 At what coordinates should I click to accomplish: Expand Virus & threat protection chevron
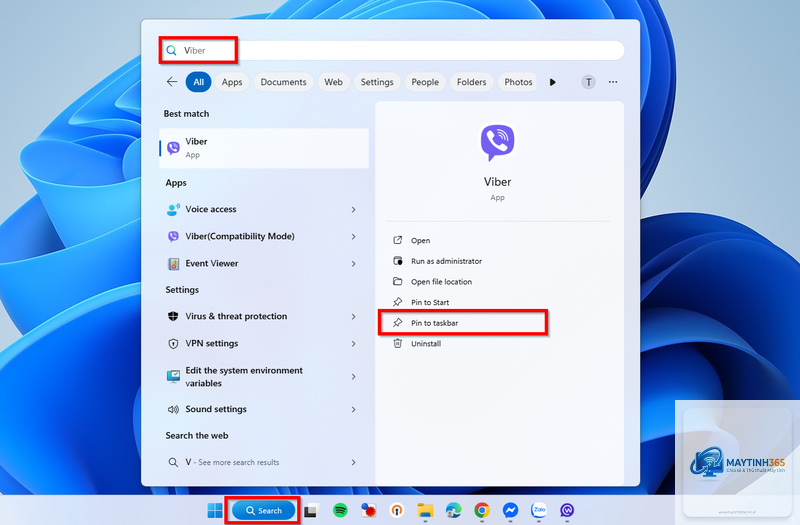pos(353,317)
